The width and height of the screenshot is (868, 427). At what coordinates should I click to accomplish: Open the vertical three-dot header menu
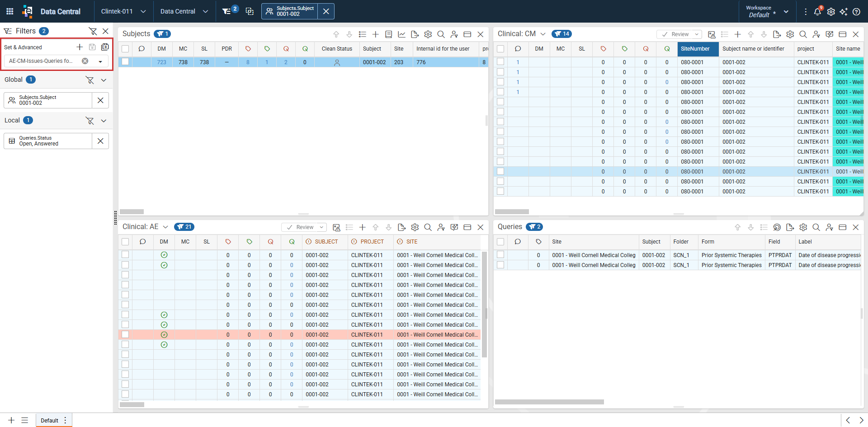tap(806, 12)
